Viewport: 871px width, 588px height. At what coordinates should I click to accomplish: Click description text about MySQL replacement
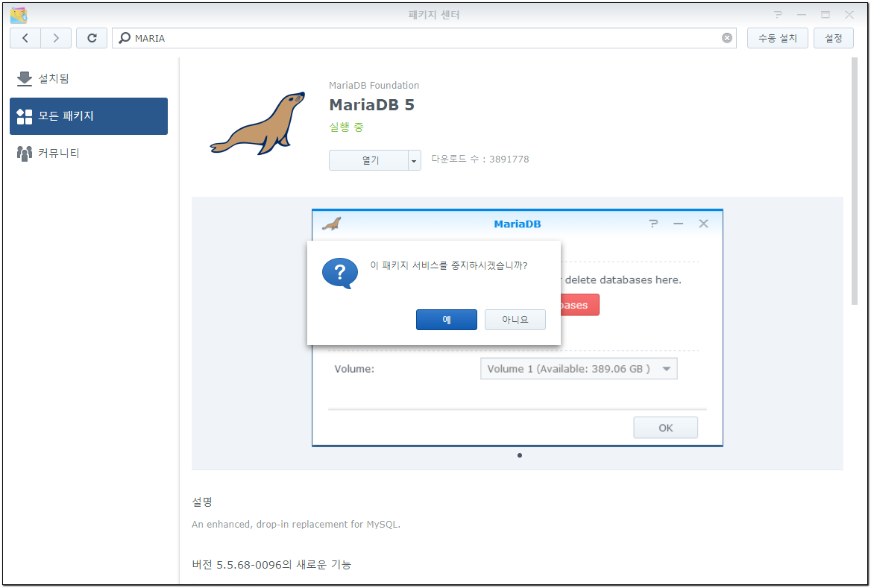[296, 524]
